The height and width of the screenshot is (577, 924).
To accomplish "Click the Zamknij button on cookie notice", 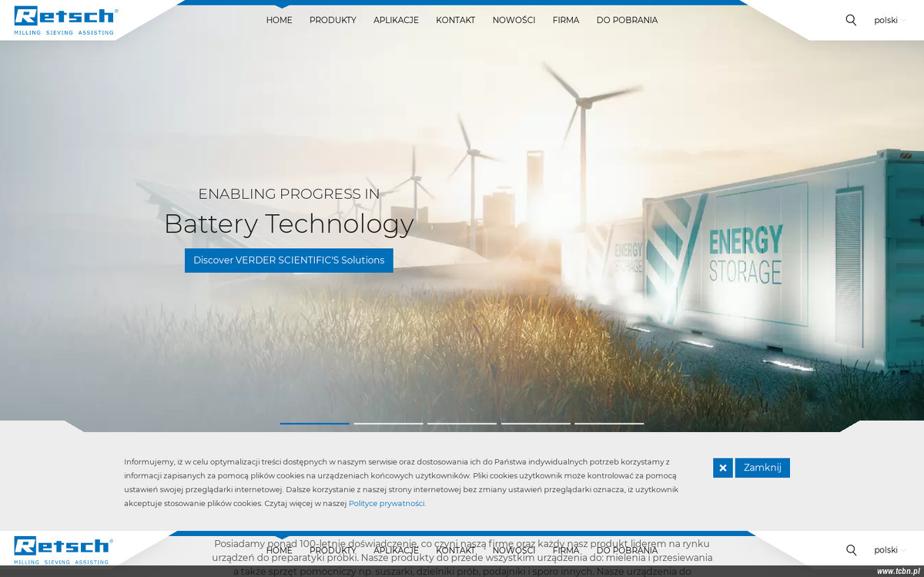I will 762,468.
